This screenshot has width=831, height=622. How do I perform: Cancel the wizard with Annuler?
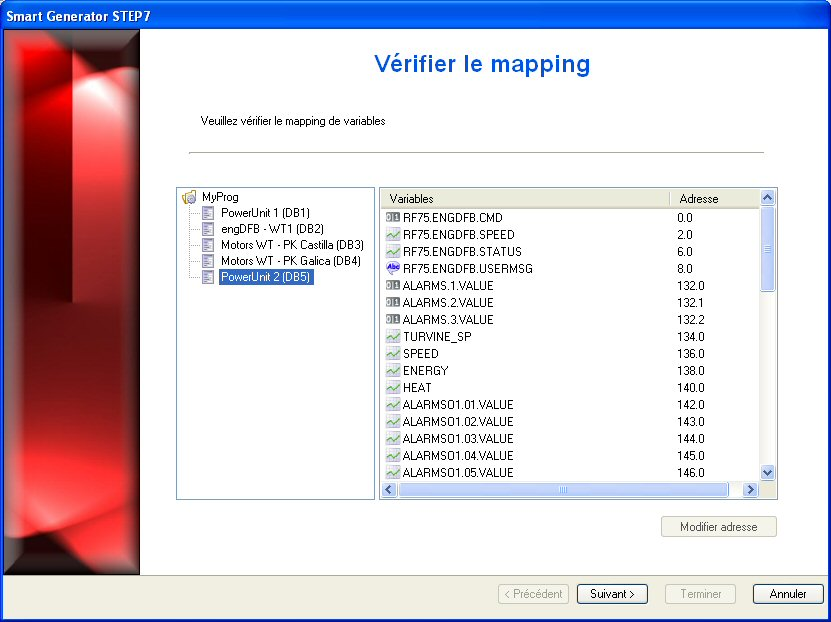788,594
